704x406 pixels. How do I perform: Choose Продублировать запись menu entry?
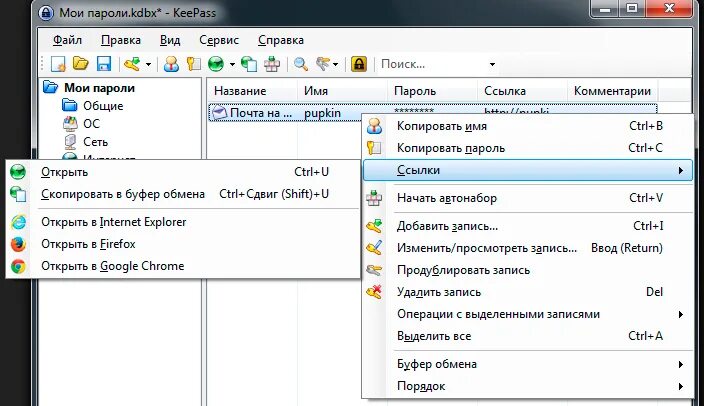528,270
